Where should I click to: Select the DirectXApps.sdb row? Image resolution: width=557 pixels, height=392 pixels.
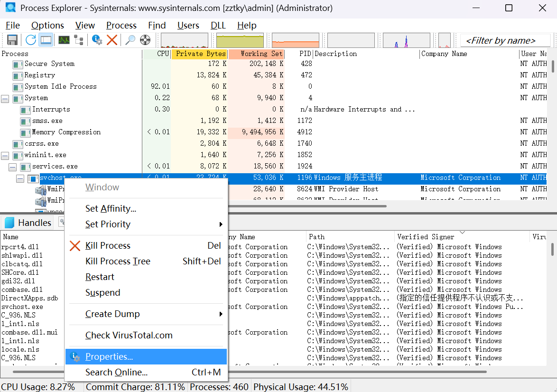(274, 298)
